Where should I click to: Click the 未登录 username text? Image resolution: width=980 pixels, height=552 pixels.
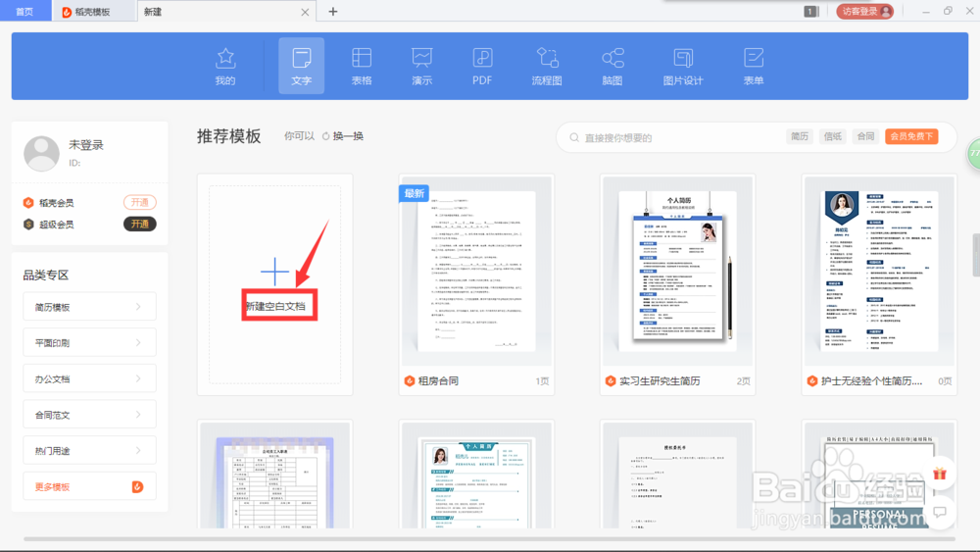[85, 145]
